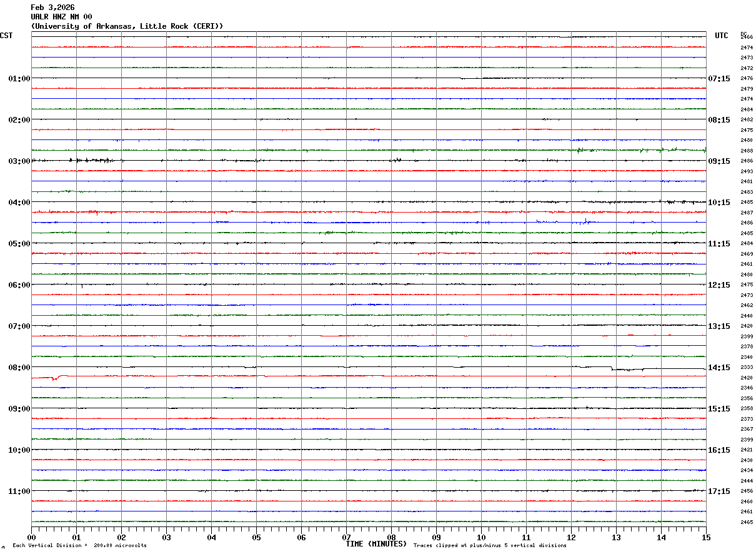Select the 06:00 CST row label
This screenshot has height=554, width=756.
point(19,285)
